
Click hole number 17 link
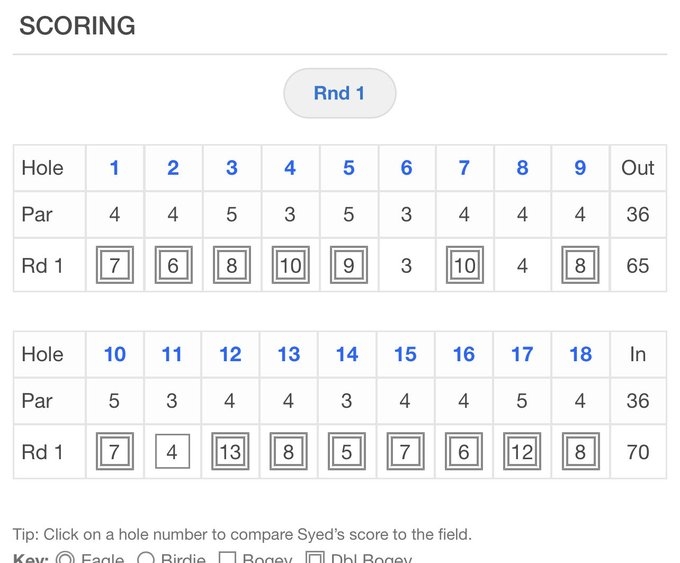522,354
